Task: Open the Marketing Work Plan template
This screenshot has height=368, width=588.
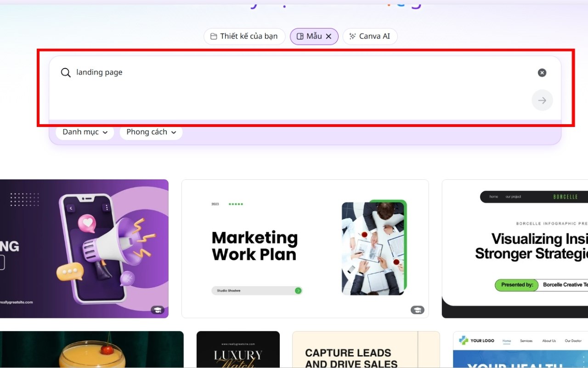Action: [x=305, y=248]
